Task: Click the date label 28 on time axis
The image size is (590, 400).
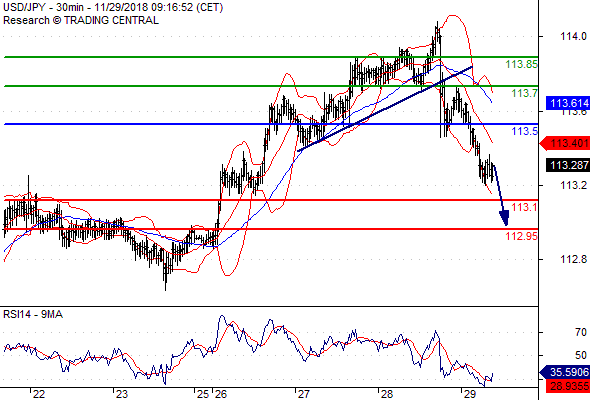Action: tap(386, 394)
